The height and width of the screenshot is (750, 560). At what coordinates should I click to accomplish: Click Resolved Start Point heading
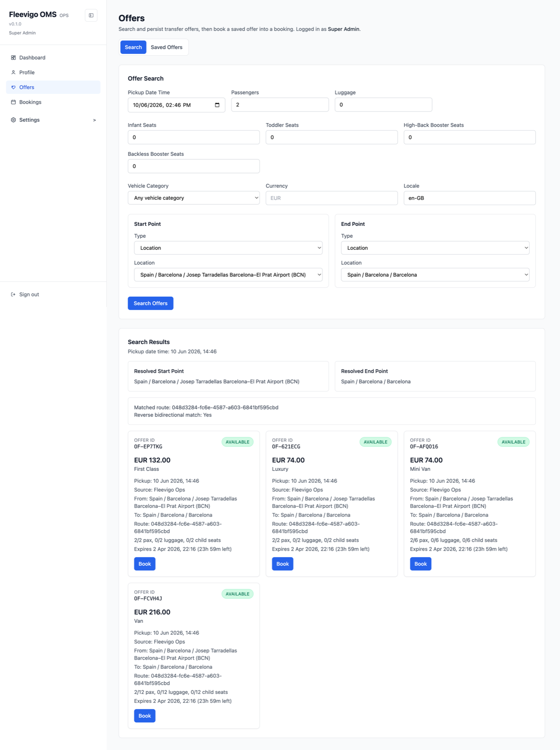click(159, 371)
